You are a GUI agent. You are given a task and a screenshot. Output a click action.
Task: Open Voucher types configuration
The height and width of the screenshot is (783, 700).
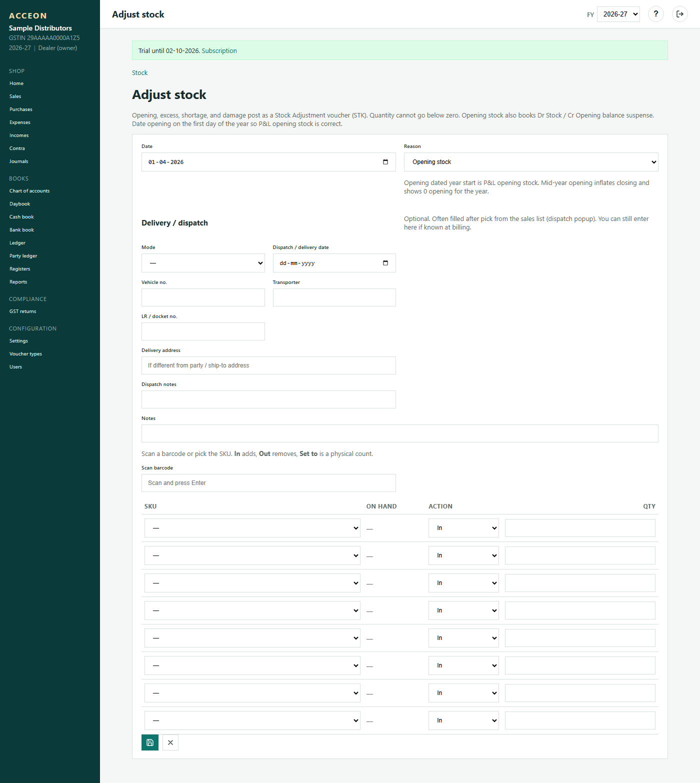(25, 354)
